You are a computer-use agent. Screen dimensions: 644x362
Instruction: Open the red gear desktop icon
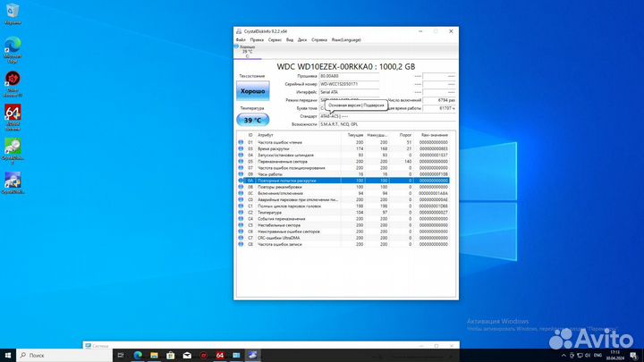[x=13, y=84]
